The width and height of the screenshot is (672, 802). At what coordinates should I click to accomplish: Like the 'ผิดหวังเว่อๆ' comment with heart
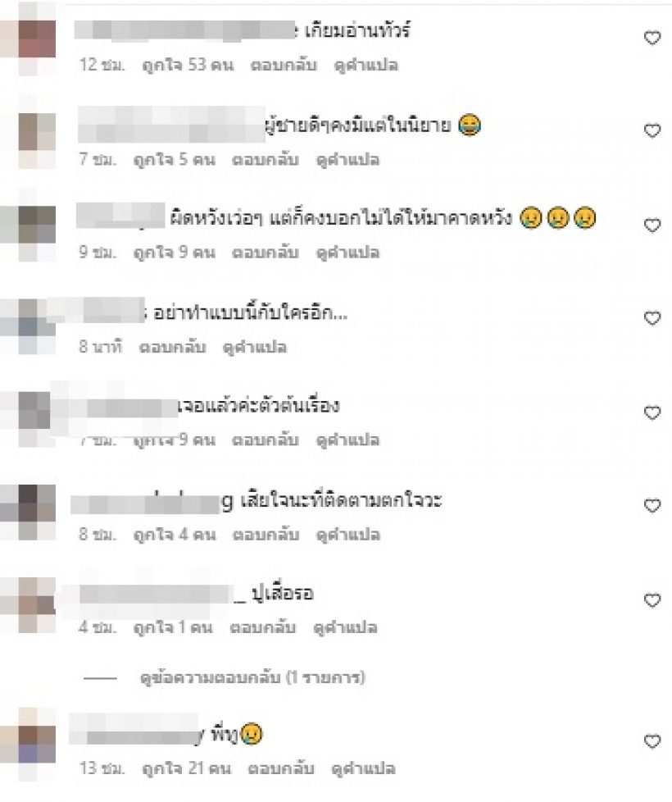pyautogui.click(x=652, y=225)
